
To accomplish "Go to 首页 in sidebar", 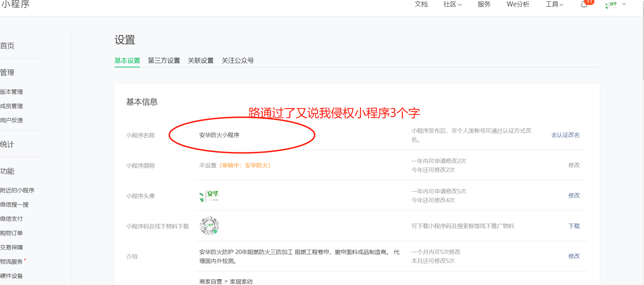I will tap(7, 46).
